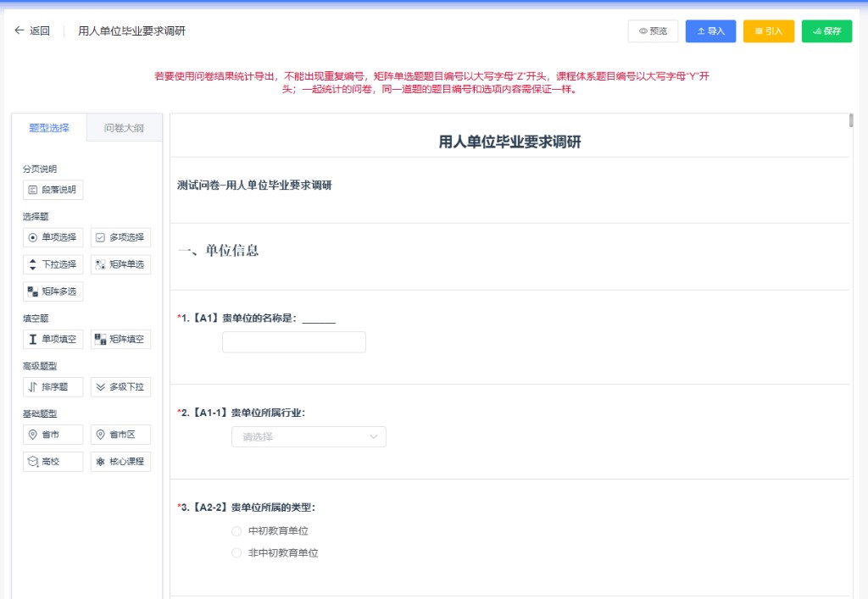Add a 核心课程 core course question
The width and height of the screenshot is (868, 599).
tap(120, 461)
